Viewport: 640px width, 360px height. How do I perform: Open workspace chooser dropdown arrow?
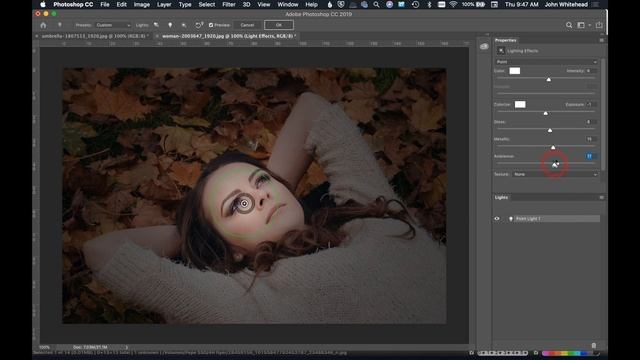pyautogui.click(x=589, y=25)
